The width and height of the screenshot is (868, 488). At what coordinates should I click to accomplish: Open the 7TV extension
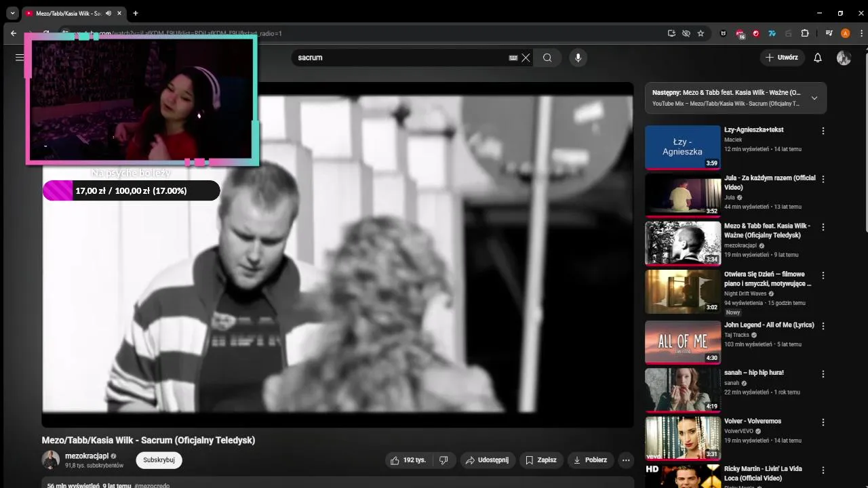point(772,33)
